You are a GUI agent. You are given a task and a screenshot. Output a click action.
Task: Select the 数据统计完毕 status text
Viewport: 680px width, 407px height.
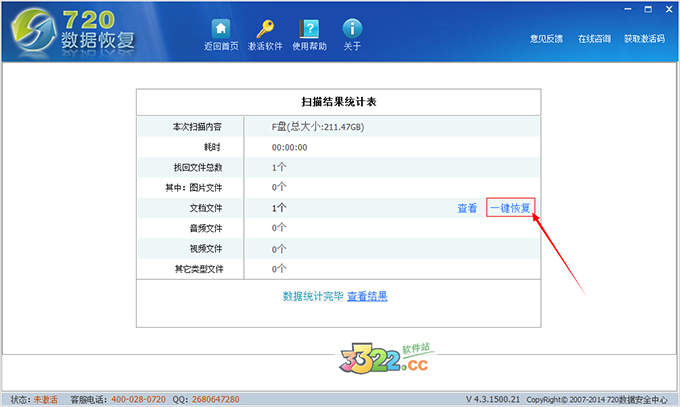(x=313, y=296)
